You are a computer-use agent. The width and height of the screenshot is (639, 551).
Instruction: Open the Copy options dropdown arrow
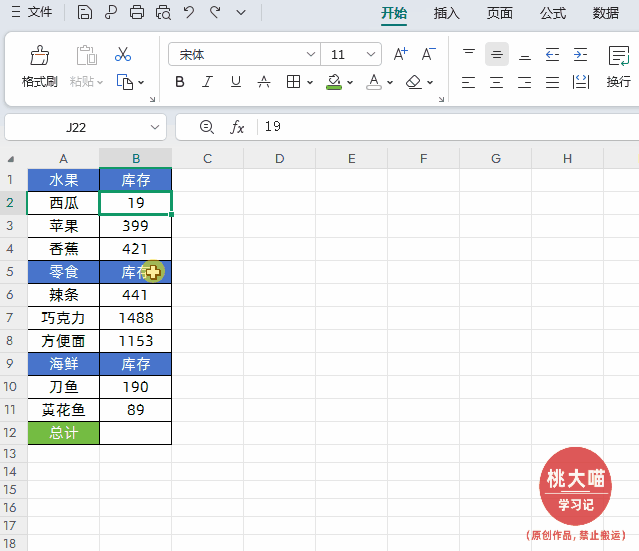click(141, 82)
